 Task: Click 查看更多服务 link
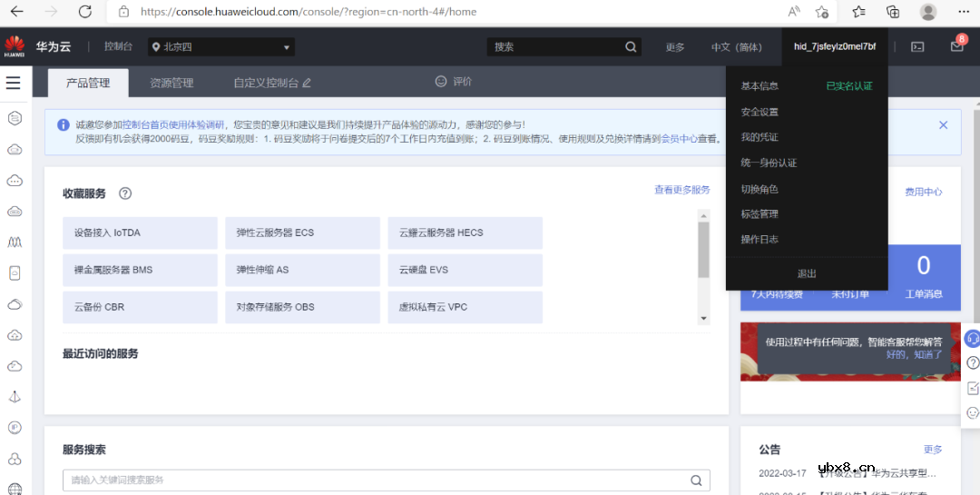[681, 190]
